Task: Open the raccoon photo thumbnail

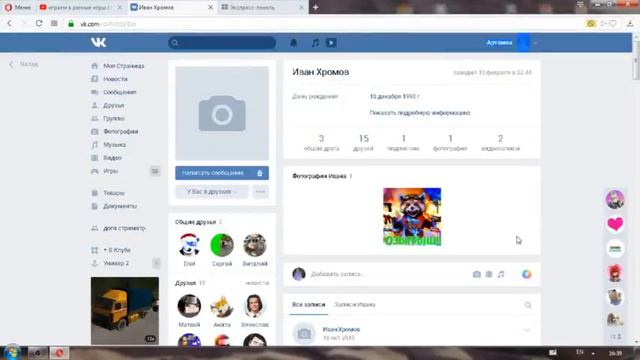Action: (412, 217)
